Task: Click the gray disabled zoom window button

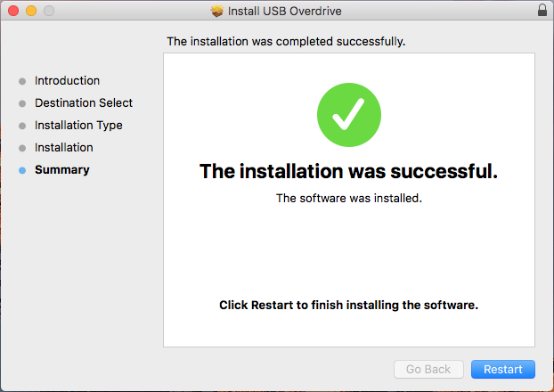Action: point(48,11)
